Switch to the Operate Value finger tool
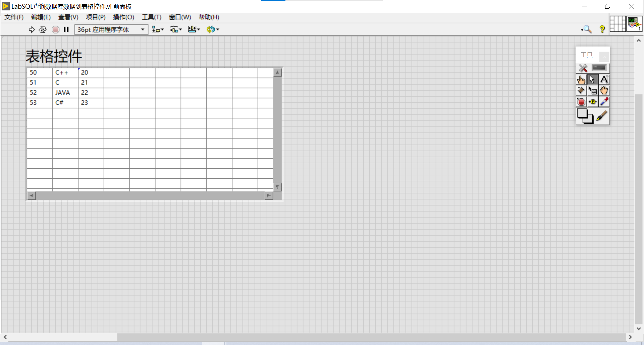Viewport: 644px width, 345px height. [x=581, y=79]
